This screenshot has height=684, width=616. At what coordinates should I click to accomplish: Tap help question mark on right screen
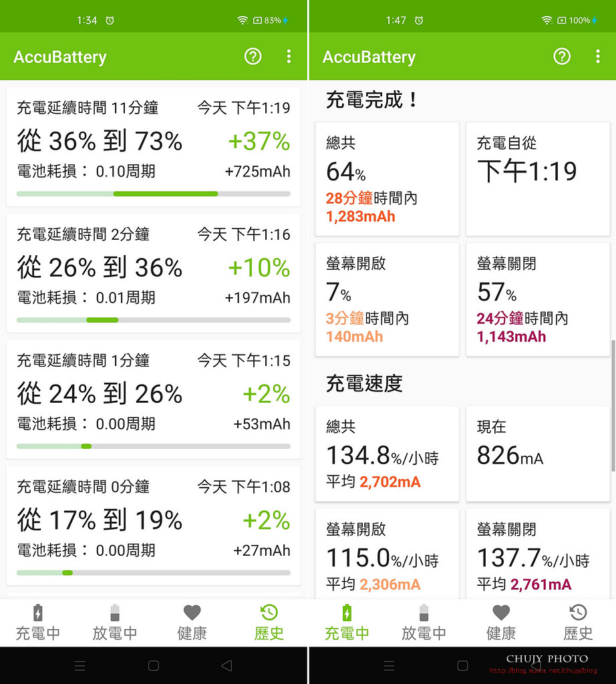point(562,57)
